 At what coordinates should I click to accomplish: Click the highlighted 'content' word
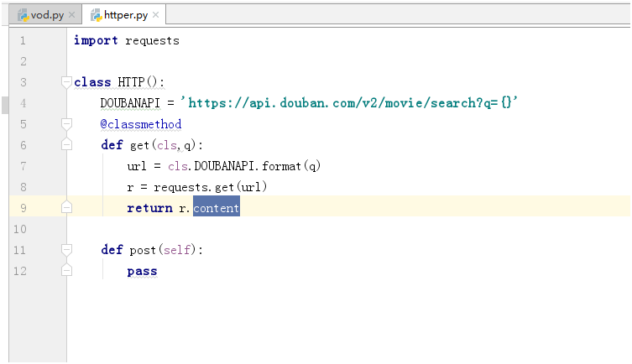217,208
